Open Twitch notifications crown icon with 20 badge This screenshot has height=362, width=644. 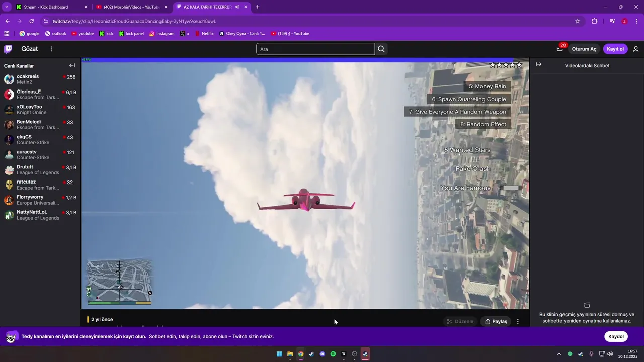tap(559, 49)
